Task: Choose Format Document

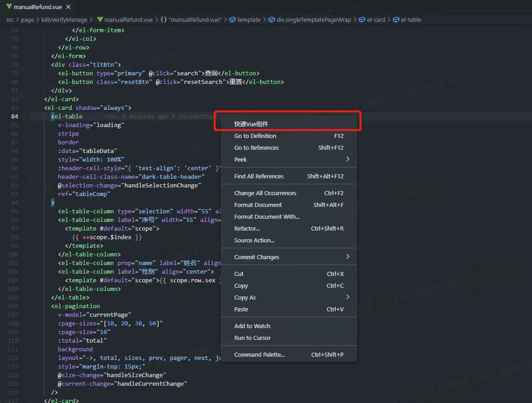Action: pos(289,205)
